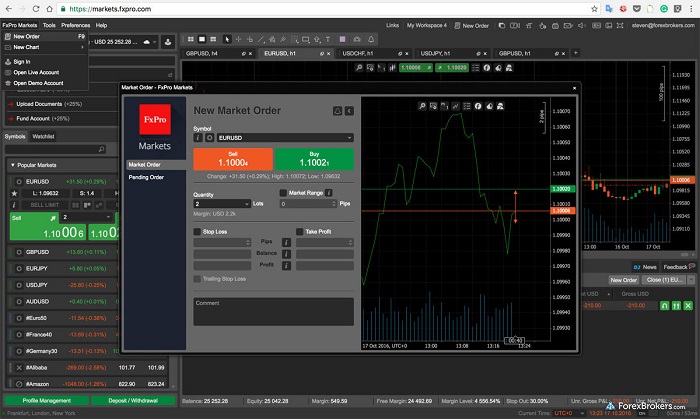Image resolution: width=700 pixels, height=419 pixels.
Task: Enable the Market Range checkbox
Action: [x=283, y=193]
